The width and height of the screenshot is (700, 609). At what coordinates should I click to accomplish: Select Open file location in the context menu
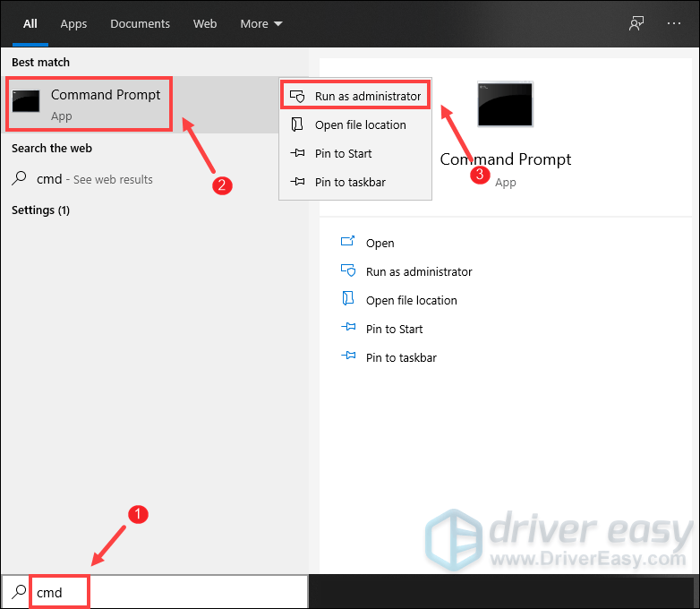[x=360, y=125]
